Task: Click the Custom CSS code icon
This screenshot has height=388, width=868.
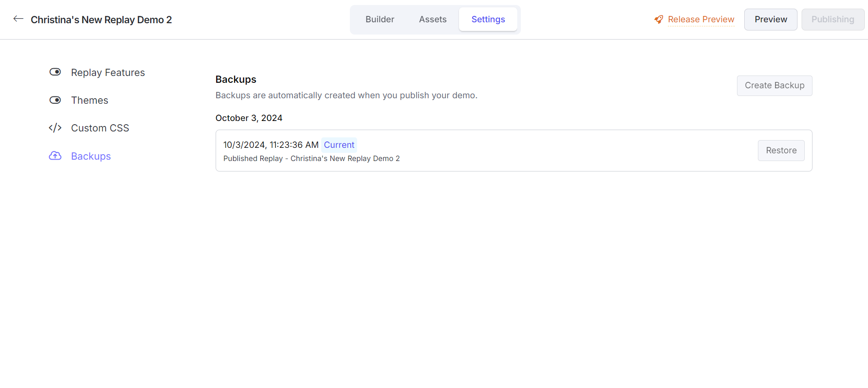Action: click(x=55, y=128)
